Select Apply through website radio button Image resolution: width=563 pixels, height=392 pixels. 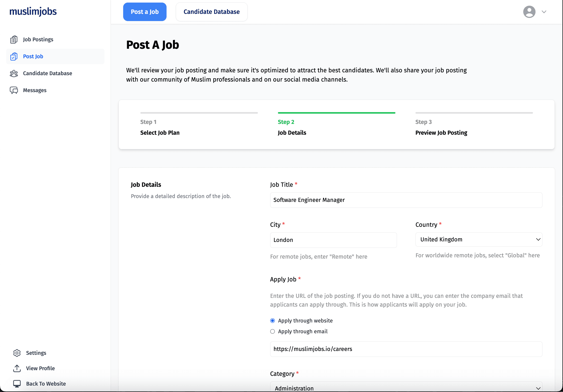pyautogui.click(x=273, y=320)
